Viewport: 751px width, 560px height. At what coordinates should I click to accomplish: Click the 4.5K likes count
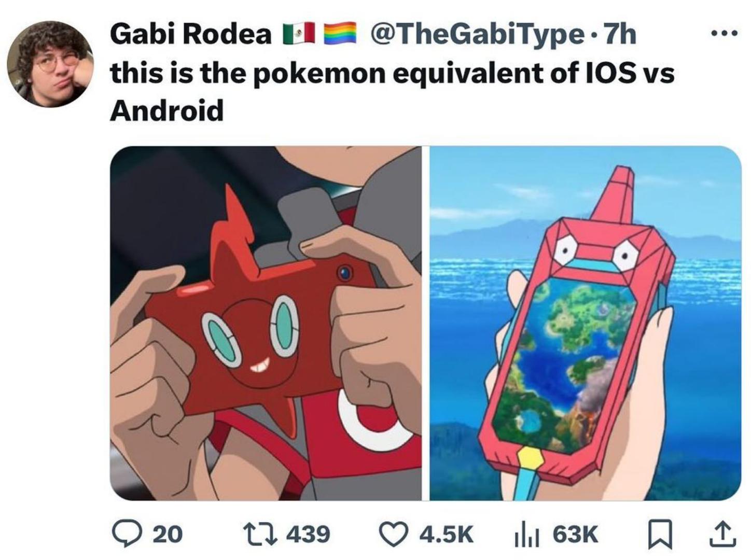[446, 534]
